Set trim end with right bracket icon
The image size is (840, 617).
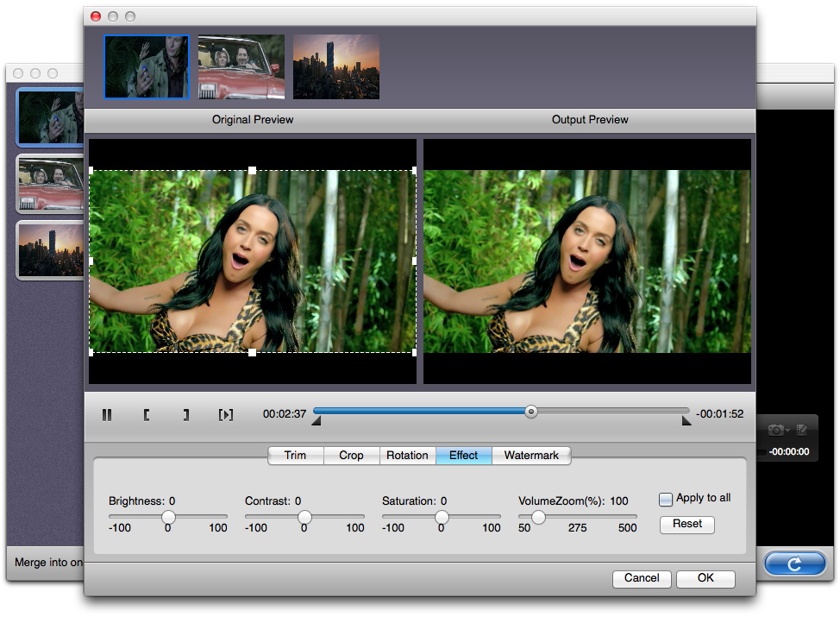(x=186, y=414)
